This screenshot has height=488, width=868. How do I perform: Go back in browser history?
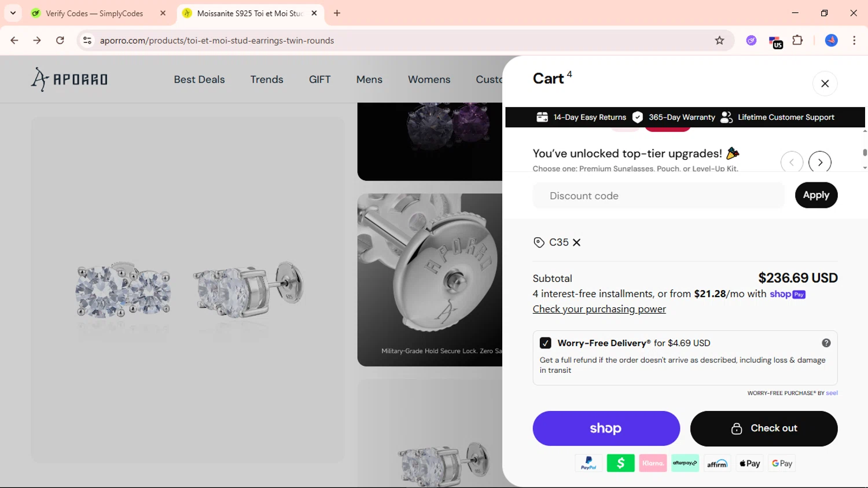pos(14,41)
